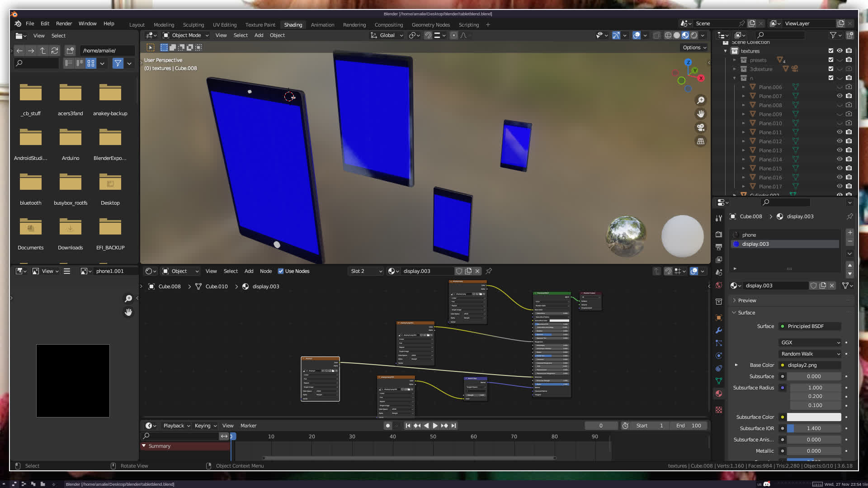
Task: Hide Plane.011 with eye icon
Action: (840, 132)
